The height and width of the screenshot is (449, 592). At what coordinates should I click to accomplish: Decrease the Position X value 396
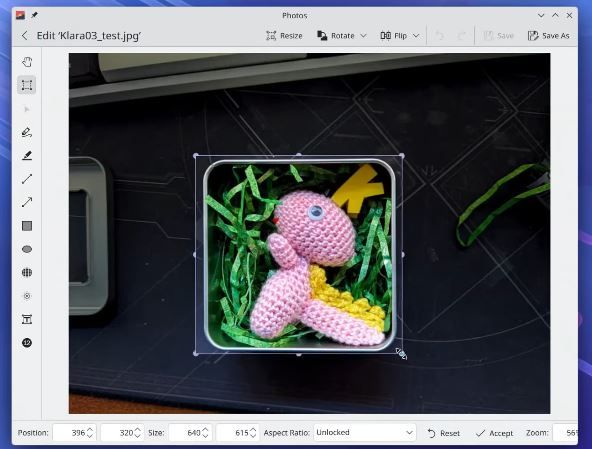90,436
